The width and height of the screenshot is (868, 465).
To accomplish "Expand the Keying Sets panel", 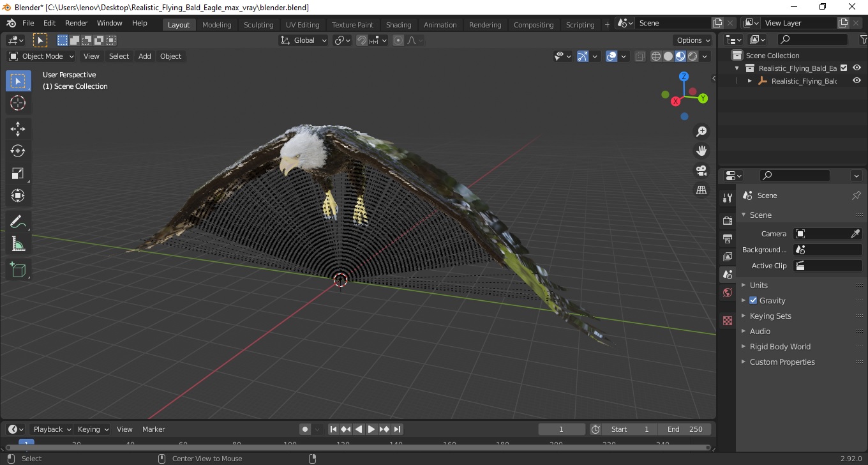I will click(x=770, y=316).
